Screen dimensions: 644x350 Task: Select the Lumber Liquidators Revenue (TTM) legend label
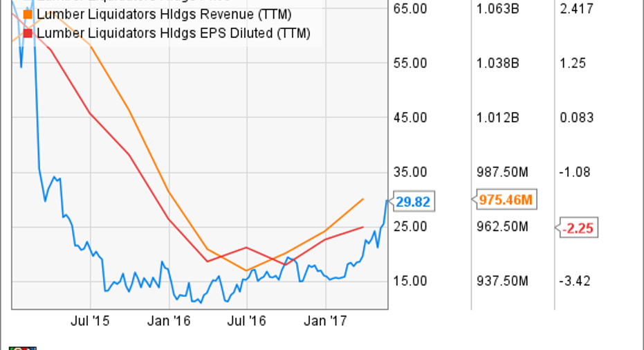point(163,15)
